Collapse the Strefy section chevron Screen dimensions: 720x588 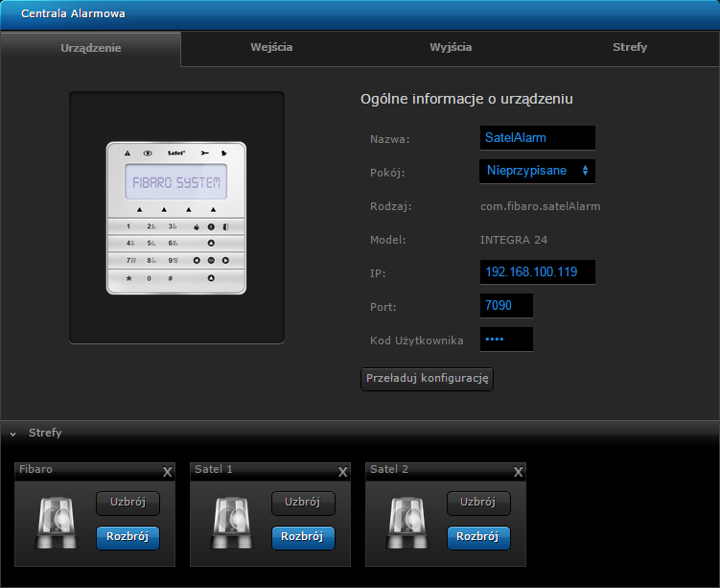(x=12, y=434)
